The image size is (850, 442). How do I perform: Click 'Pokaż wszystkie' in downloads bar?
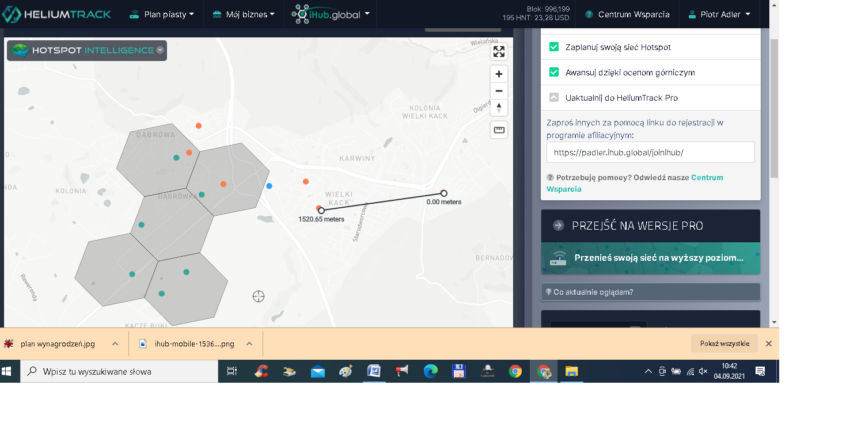point(723,343)
